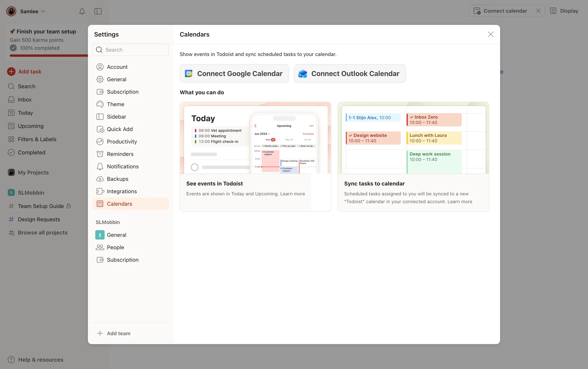Select Calendars in settings menu
Image resolution: width=588 pixels, height=369 pixels.
[x=119, y=204]
